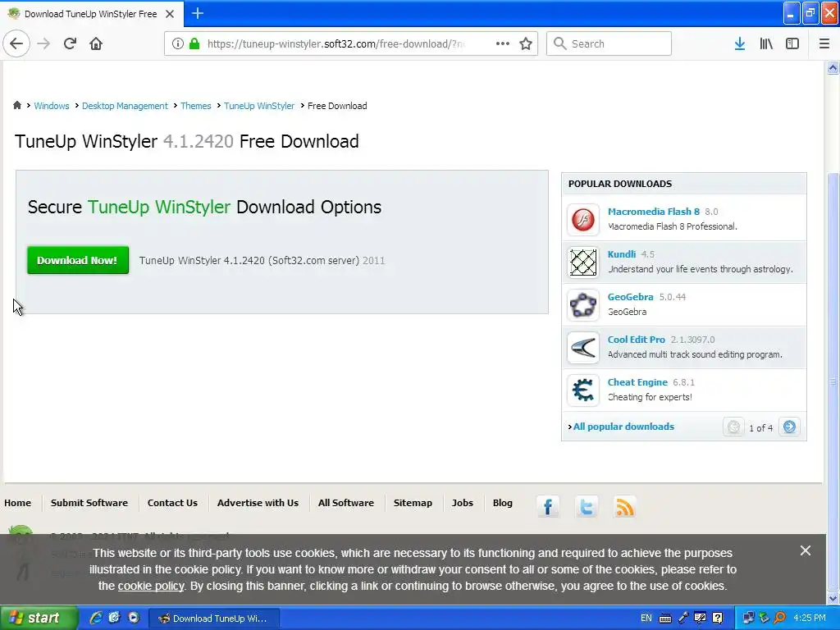This screenshot has height=630, width=840.
Task: Open the Twitter page icon
Action: [x=586, y=506]
